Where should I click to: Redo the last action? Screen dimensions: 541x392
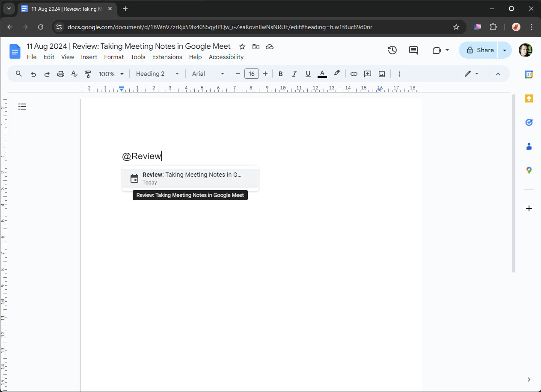[x=47, y=74]
